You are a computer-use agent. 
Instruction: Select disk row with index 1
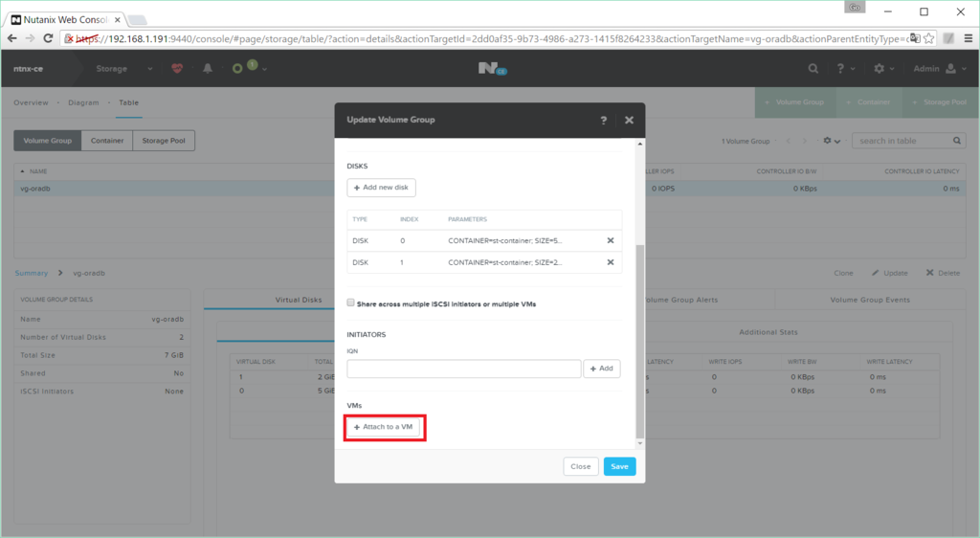click(484, 262)
